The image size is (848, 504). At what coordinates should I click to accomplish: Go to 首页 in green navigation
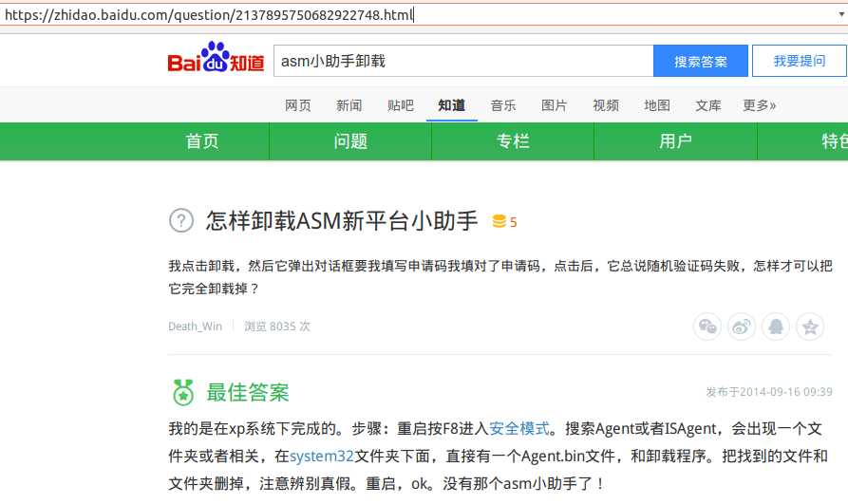click(202, 141)
